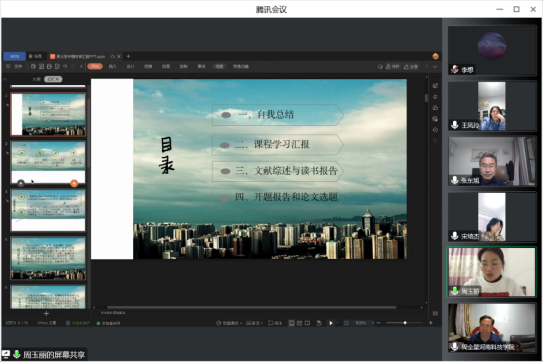Click the vertical scrollbar of slide editor

tap(426, 98)
